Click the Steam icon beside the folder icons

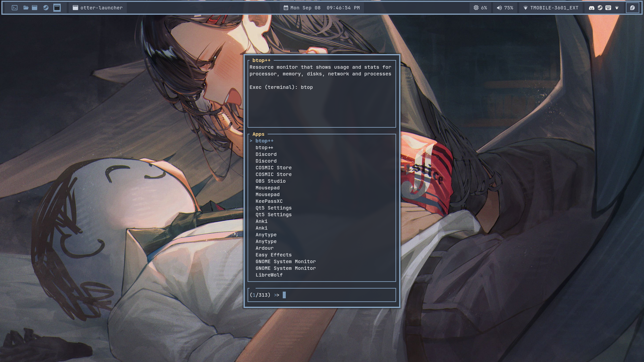coord(46,8)
